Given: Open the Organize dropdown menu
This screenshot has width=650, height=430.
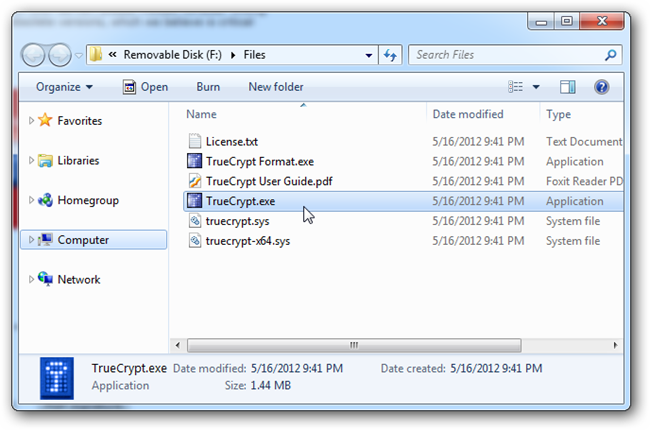Looking at the screenshot, I should pyautogui.click(x=64, y=87).
